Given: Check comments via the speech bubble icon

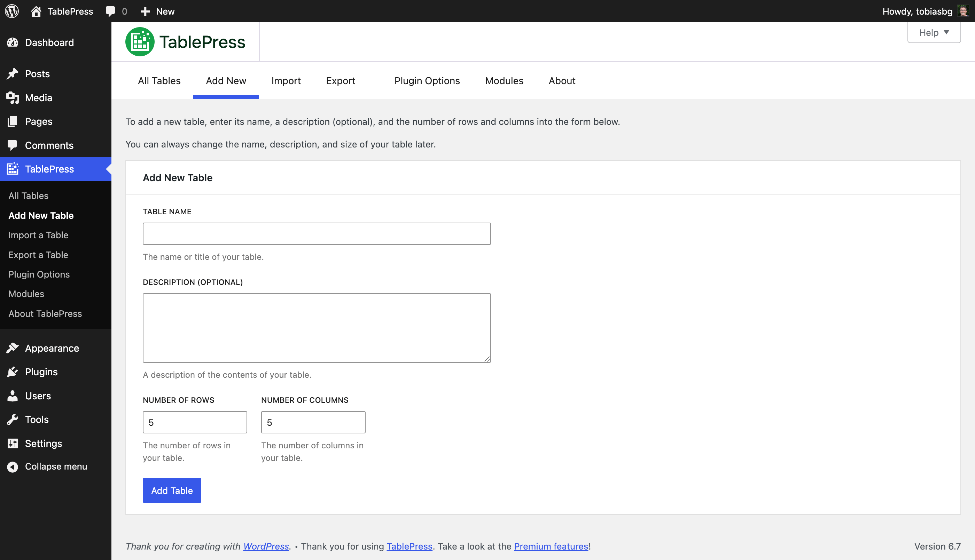Looking at the screenshot, I should point(111,11).
